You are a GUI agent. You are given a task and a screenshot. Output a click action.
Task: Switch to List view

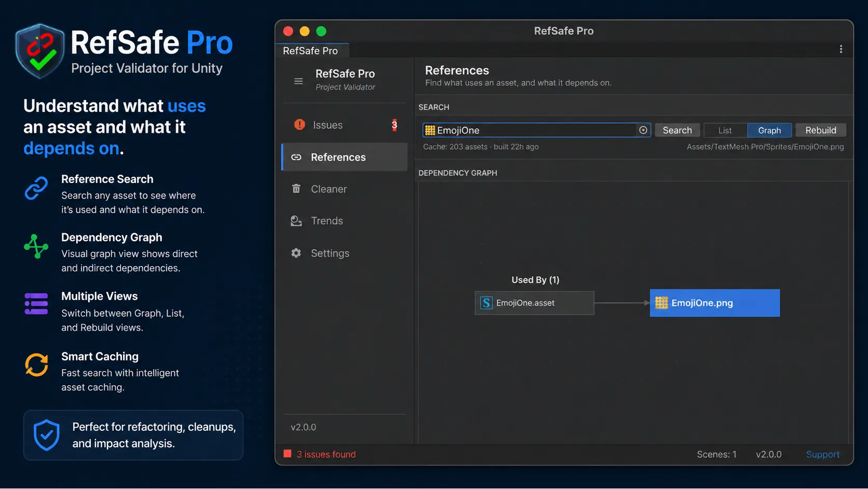click(x=725, y=130)
